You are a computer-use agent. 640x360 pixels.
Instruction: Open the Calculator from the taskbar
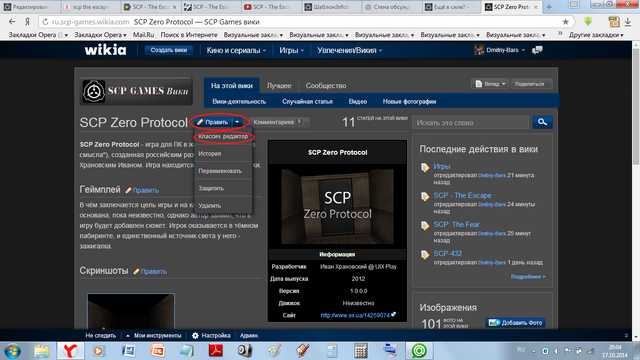point(360,351)
